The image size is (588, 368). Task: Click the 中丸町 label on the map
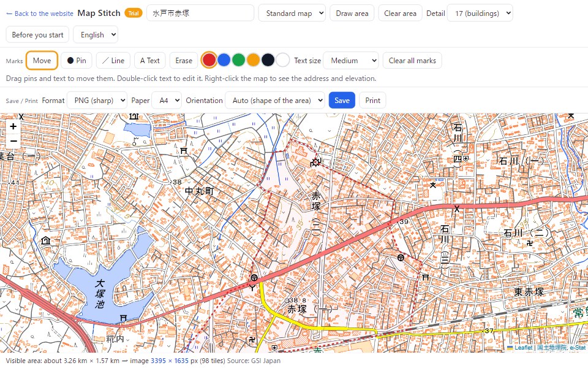coord(200,191)
